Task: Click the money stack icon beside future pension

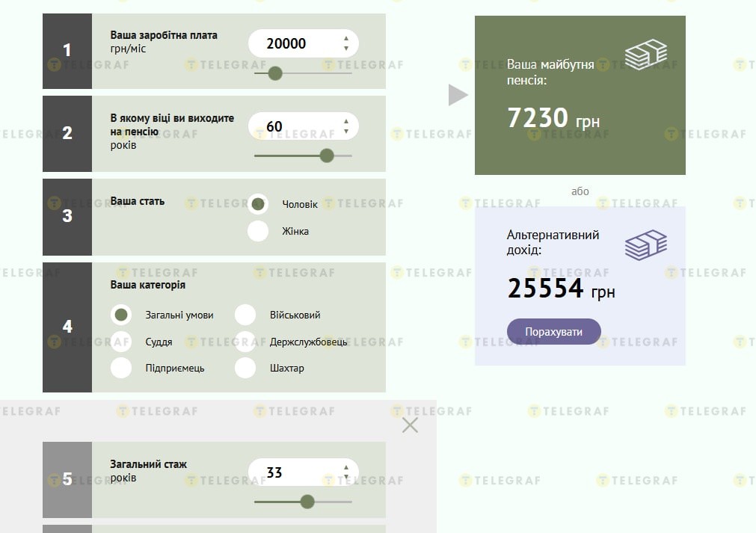Action: 645,54
